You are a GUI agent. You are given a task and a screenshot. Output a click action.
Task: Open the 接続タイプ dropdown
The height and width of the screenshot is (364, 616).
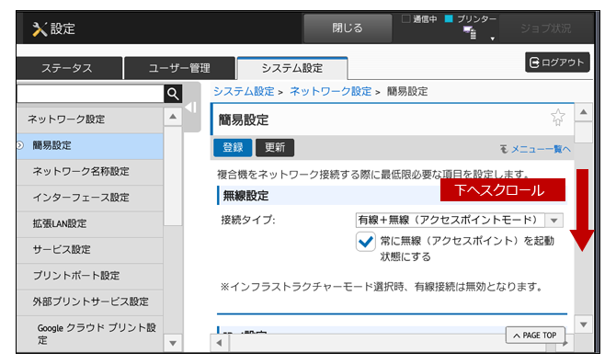[459, 221]
